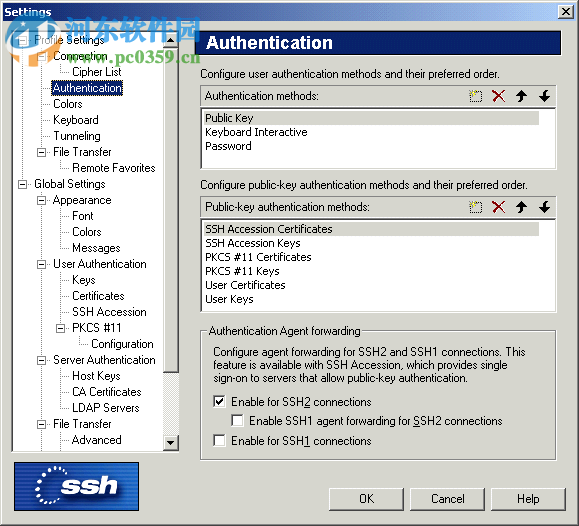Open Tunneling settings page

coord(77,136)
